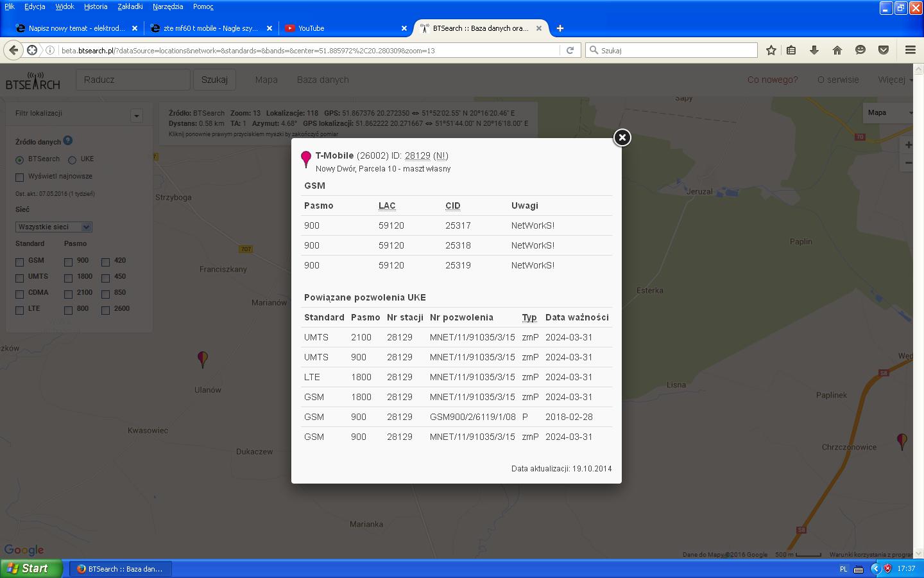Image resolution: width=924 pixels, height=578 pixels.
Task: Open the 'Baza danych' link
Action: click(x=323, y=80)
